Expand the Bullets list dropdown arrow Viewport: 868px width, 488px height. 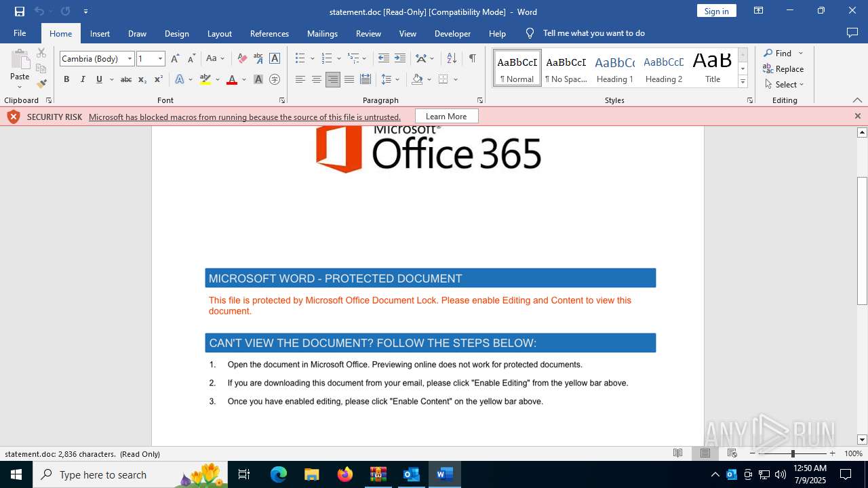pos(312,59)
